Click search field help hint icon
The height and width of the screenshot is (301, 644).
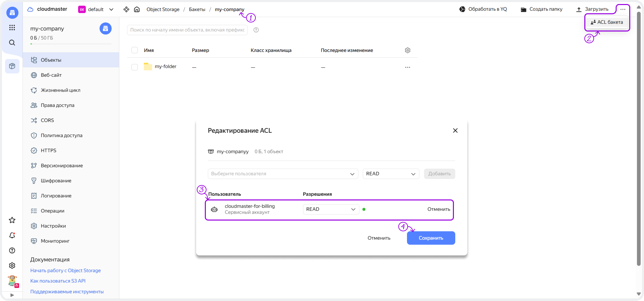click(x=256, y=30)
